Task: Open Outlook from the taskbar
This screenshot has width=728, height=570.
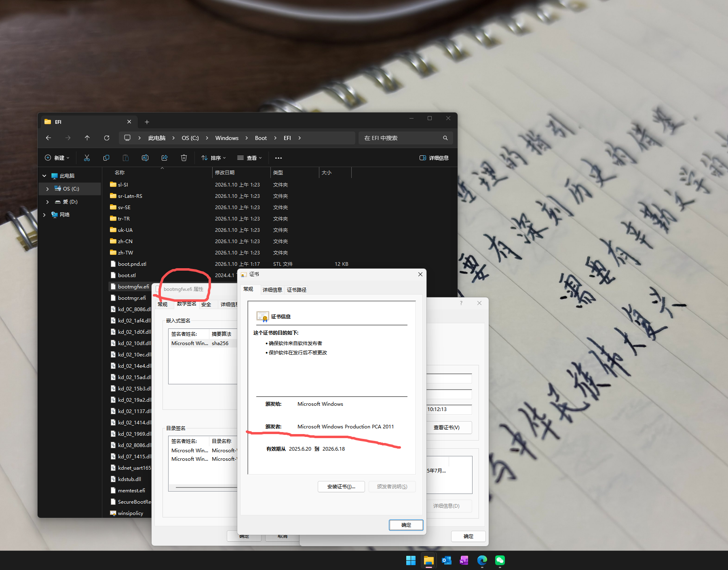Action: click(x=447, y=560)
